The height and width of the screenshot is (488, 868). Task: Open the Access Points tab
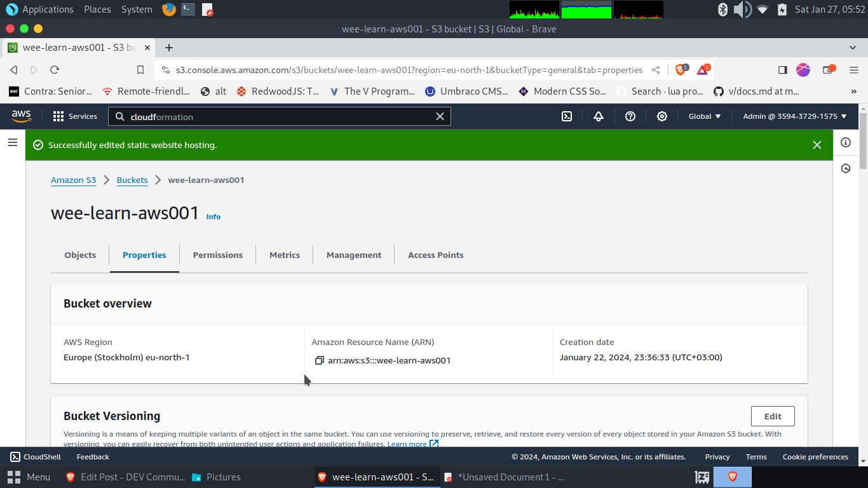point(436,255)
